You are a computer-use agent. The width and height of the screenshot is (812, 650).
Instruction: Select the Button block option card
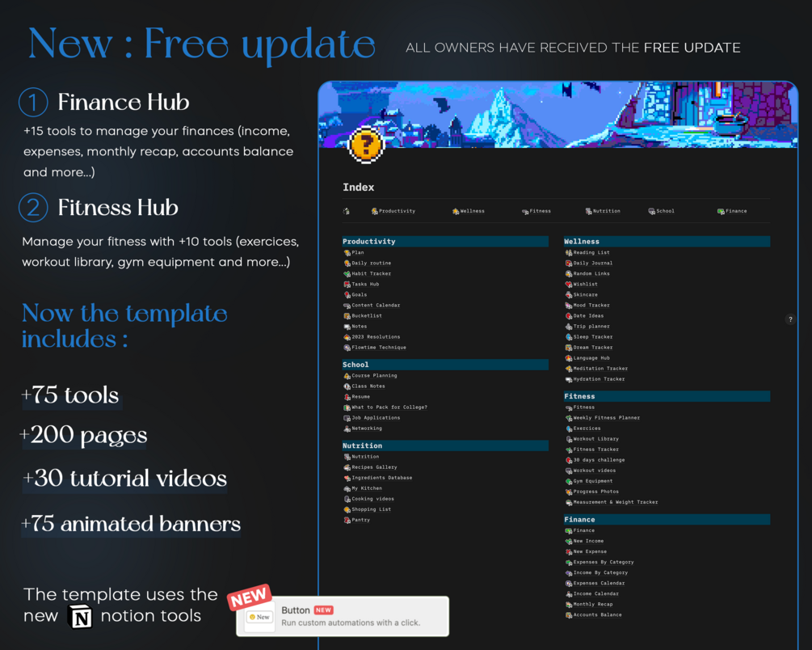[343, 616]
